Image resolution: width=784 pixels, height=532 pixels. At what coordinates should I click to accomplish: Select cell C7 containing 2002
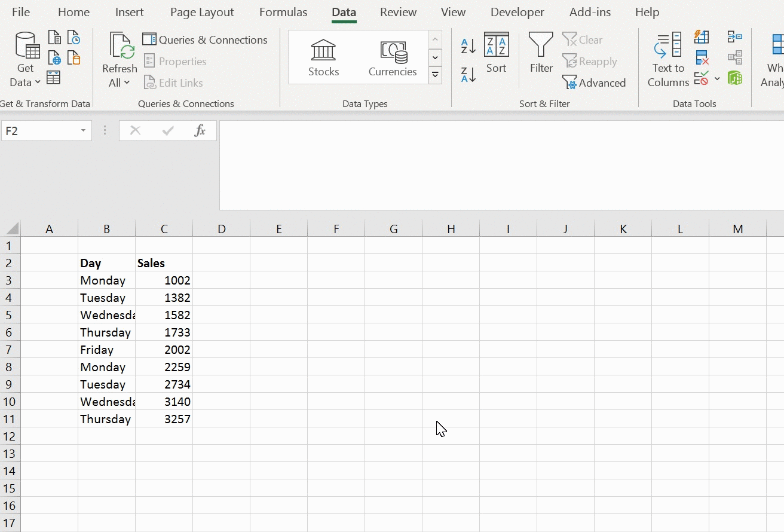(x=164, y=350)
